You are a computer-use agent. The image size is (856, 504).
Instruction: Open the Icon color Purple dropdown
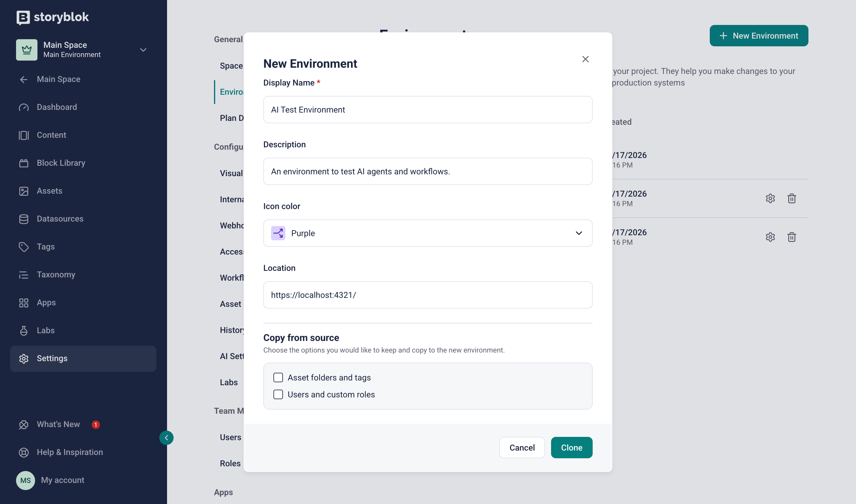(x=427, y=233)
